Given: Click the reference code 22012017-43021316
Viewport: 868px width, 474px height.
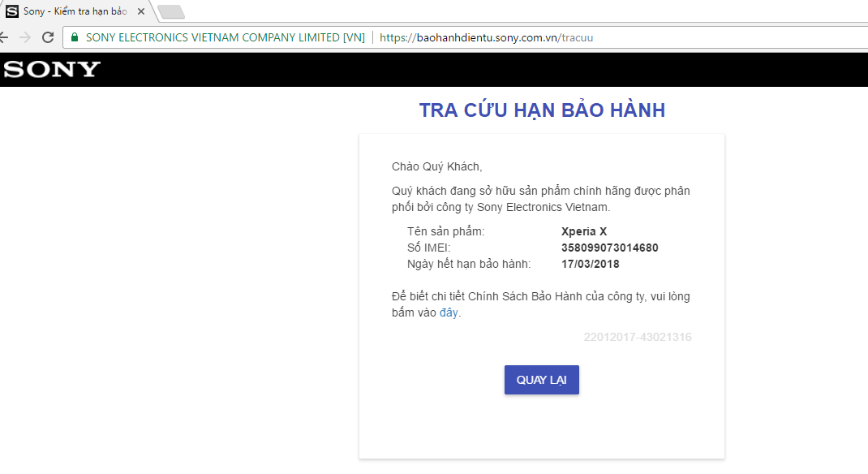Looking at the screenshot, I should pos(637,337).
